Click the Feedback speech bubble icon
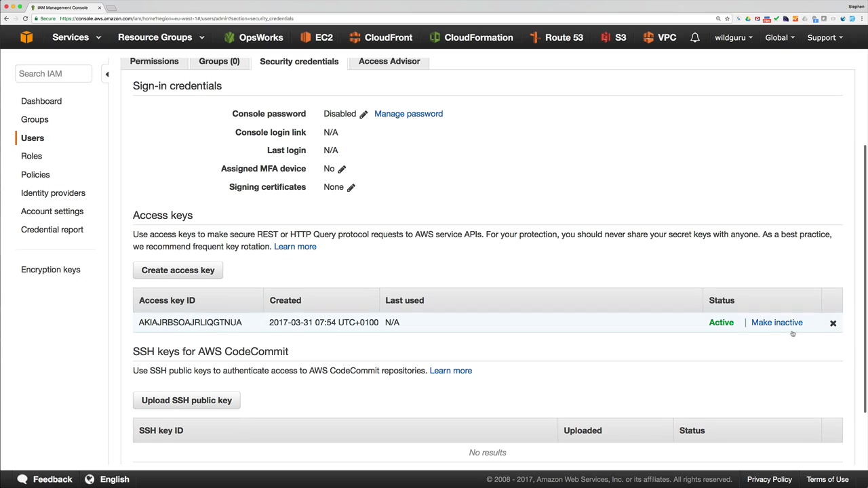Viewport: 868px width, 488px height. [x=22, y=479]
